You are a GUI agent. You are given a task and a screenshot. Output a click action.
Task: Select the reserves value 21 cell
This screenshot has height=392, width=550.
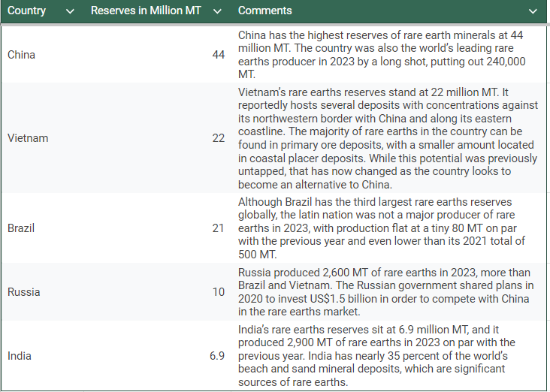click(x=218, y=228)
